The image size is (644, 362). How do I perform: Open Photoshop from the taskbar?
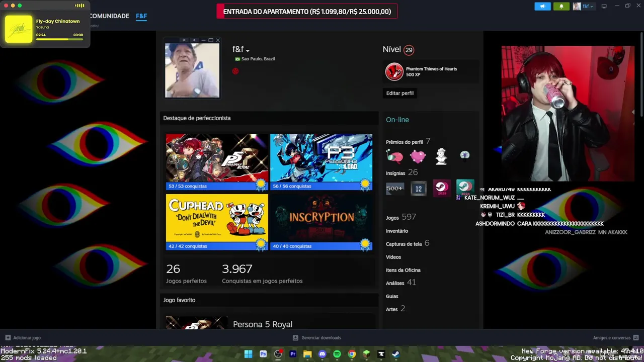tap(263, 354)
